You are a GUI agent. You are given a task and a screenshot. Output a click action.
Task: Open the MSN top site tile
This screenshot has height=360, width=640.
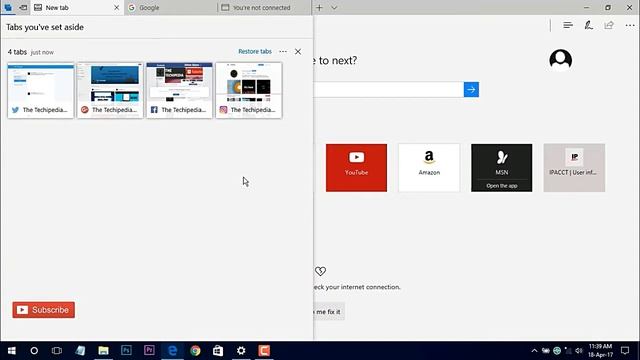502,167
